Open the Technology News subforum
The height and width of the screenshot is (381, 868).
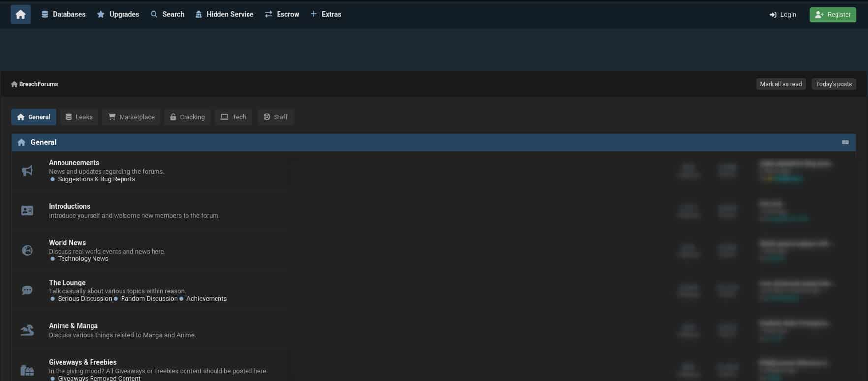[x=83, y=259]
